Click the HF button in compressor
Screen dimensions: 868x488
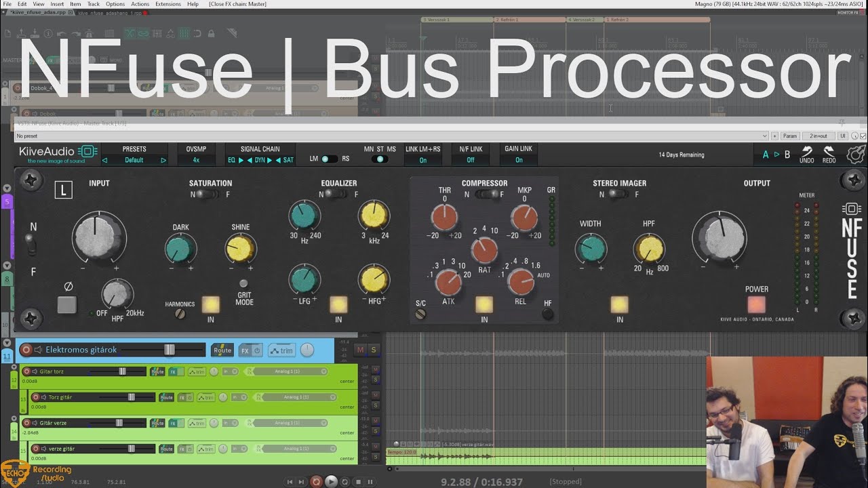(547, 314)
